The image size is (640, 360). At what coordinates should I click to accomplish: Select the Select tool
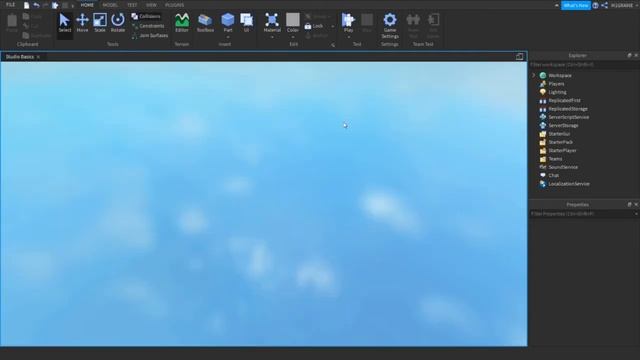pos(64,23)
